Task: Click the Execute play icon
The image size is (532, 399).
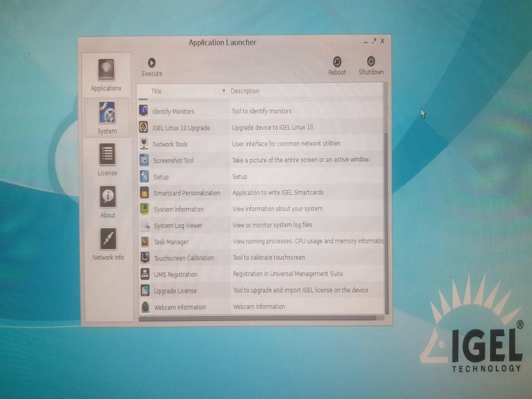Action: pos(151,63)
